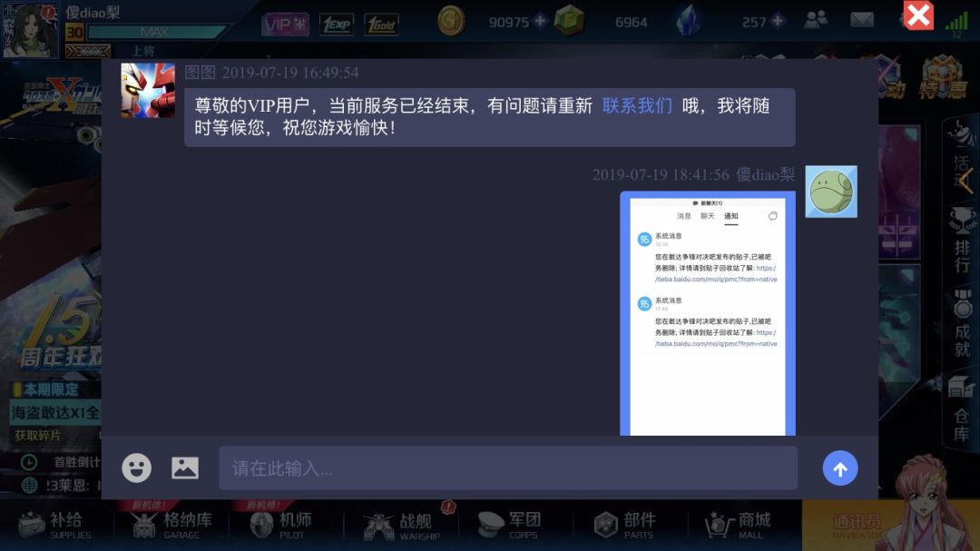Close the customer service chat window
980x551 pixels.
[x=918, y=15]
